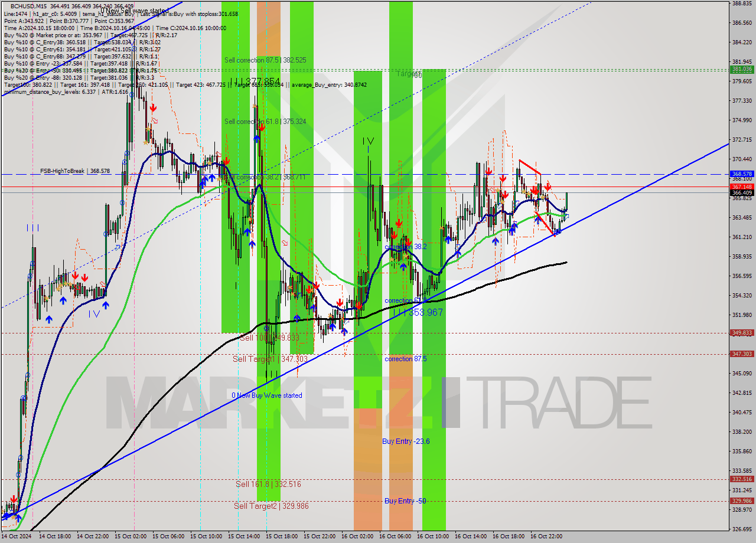Select the '16 Oct 22:00' time label
This screenshot has height=543, width=756.
pyautogui.click(x=546, y=537)
